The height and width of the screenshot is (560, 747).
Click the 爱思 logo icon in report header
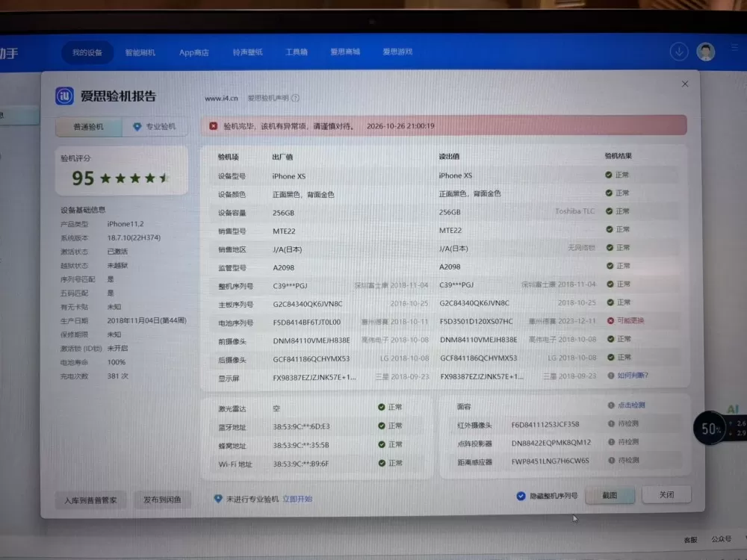pos(64,96)
